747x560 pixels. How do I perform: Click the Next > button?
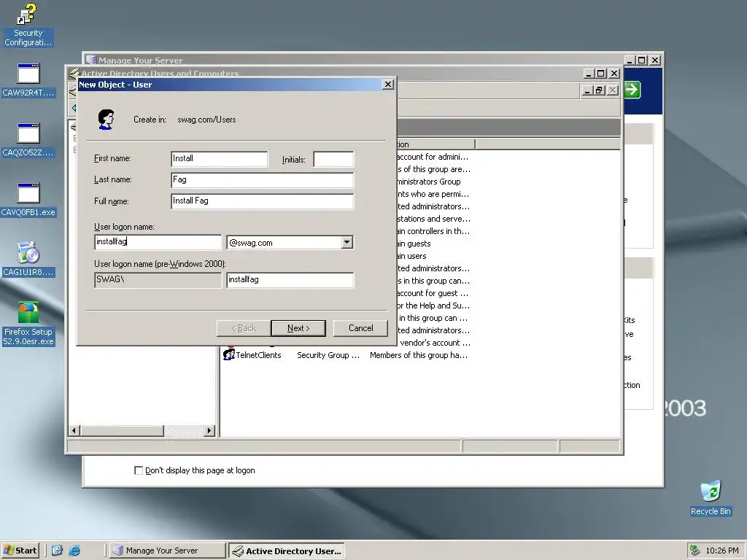coord(298,328)
